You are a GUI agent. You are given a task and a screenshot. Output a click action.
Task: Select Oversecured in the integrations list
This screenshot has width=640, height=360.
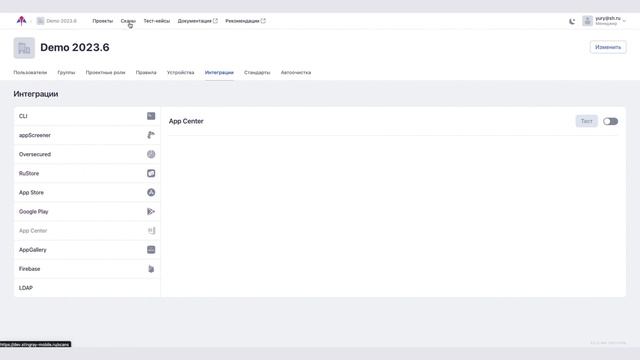(x=87, y=154)
